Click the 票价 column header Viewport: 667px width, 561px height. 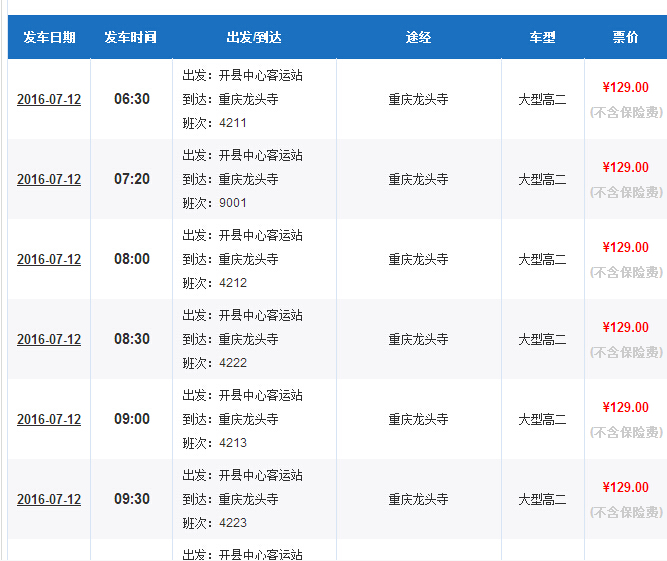625,37
